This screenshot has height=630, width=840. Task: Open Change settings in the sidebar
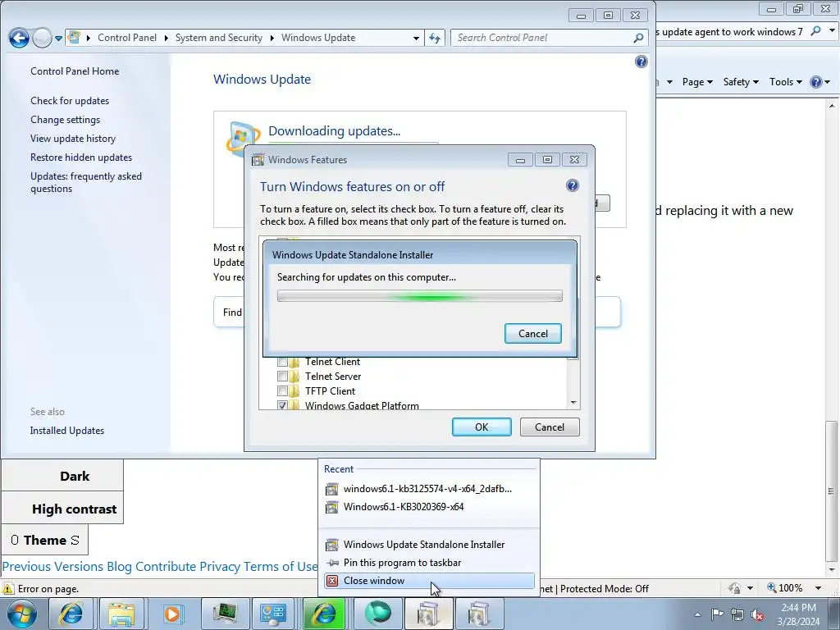[x=66, y=120]
